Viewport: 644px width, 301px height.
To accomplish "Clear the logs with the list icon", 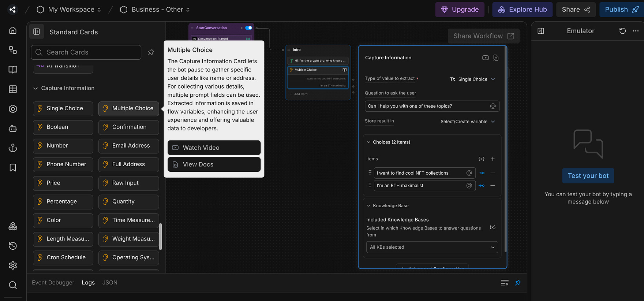I will coord(505,283).
